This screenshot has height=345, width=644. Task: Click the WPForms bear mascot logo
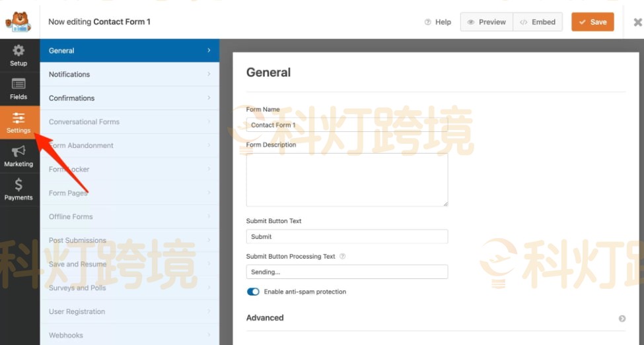point(18,21)
